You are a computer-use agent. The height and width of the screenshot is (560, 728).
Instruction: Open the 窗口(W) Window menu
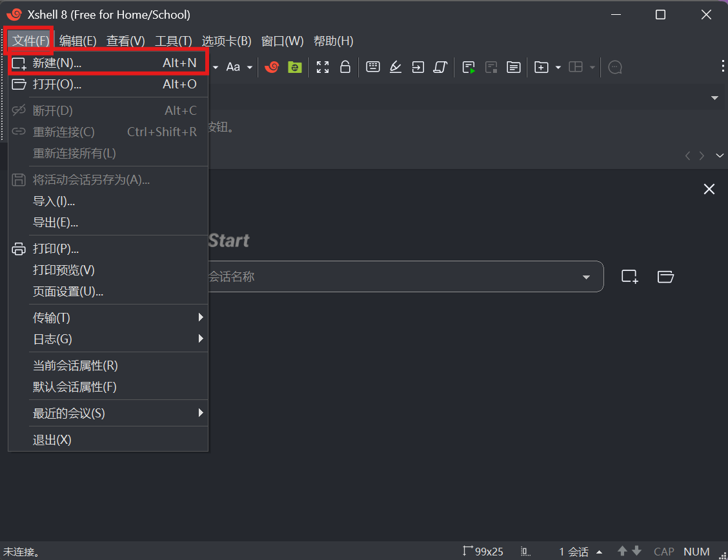[x=282, y=41]
